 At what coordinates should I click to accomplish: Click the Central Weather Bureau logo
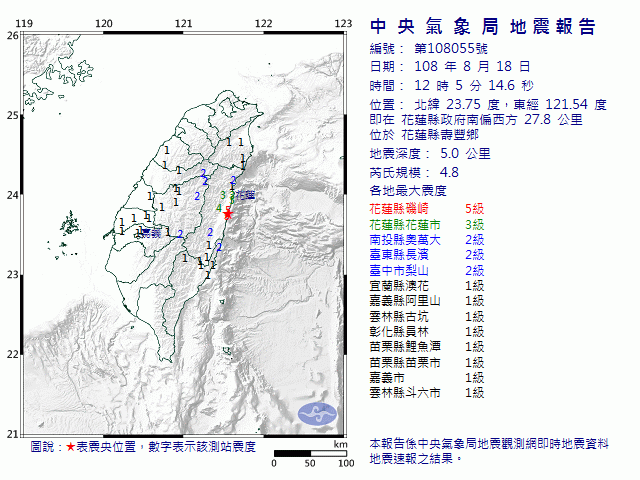317,414
